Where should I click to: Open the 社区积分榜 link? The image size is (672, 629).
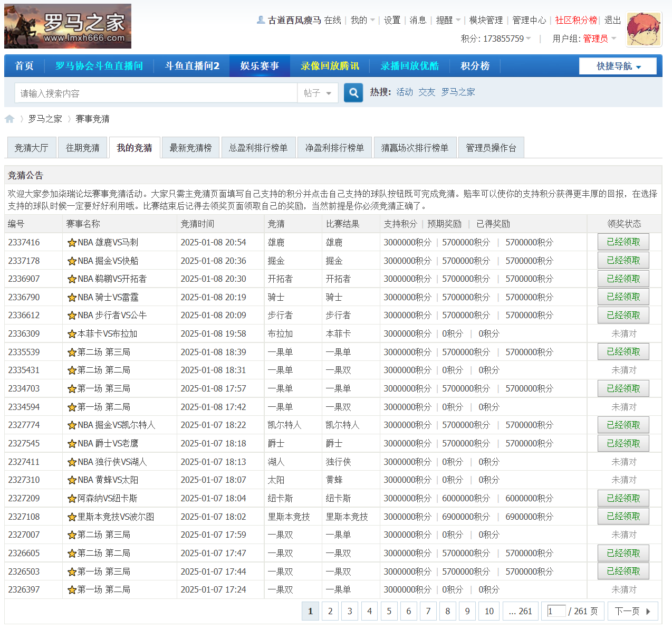coord(576,20)
